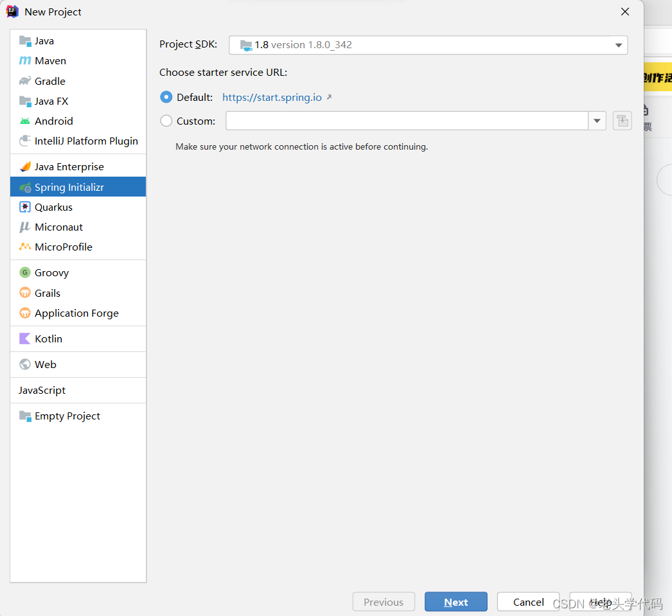Click the import icon beside Custom URL field
This screenshot has width=672, height=616.
[623, 121]
